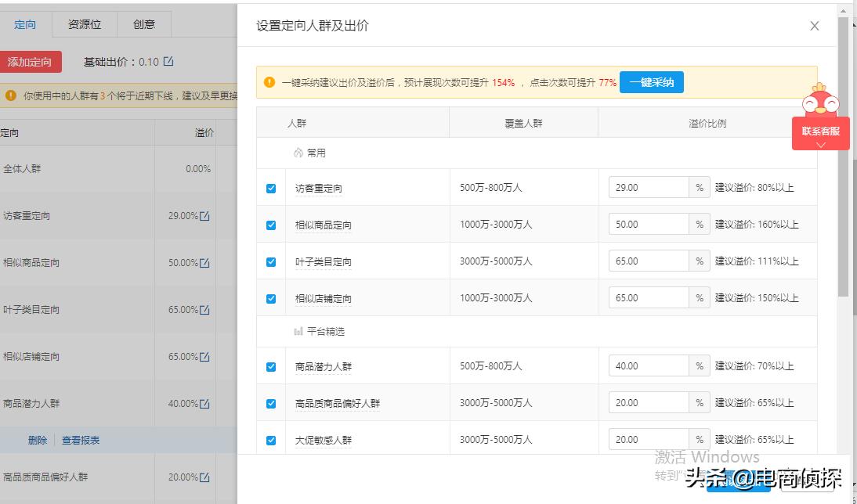This screenshot has height=504, width=857.
Task: Click the flame icon beside 常用 section
Action: [299, 153]
